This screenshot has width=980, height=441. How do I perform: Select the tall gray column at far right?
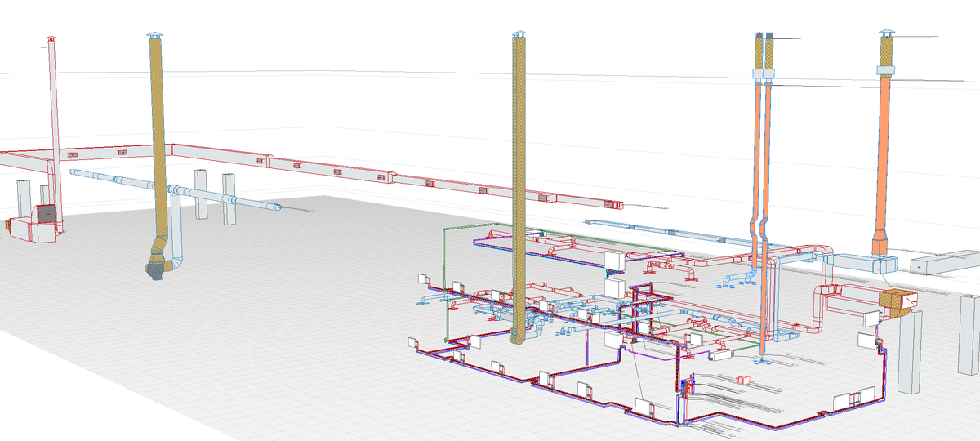pyautogui.click(x=970, y=335)
